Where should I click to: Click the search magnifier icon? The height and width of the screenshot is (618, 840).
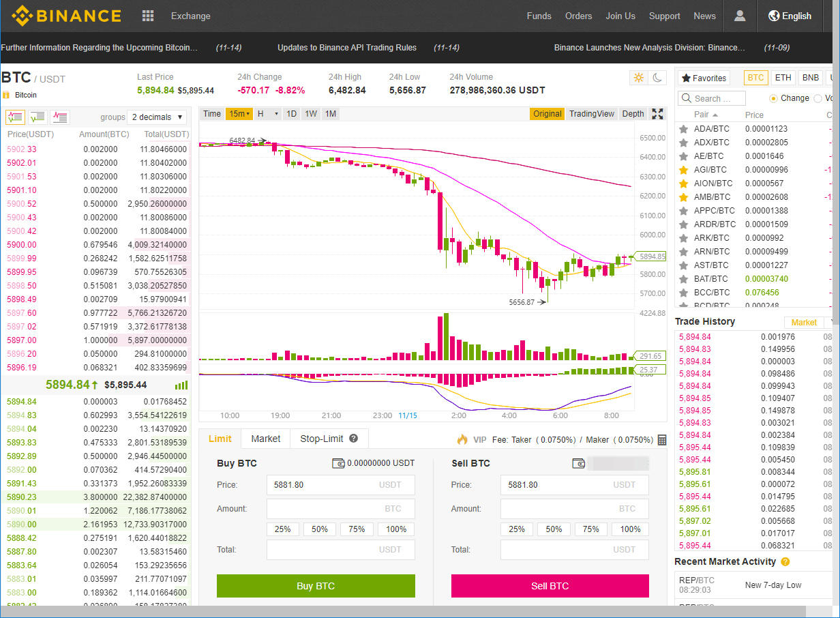tap(687, 98)
